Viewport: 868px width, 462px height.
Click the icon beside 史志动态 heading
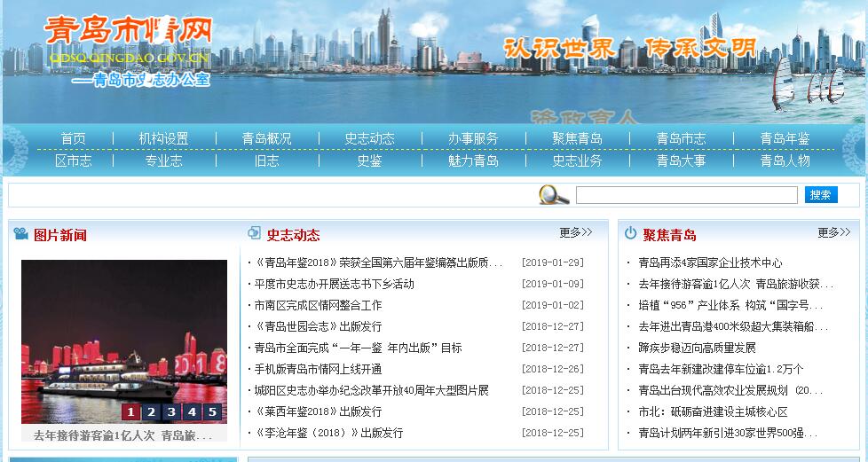(x=254, y=233)
